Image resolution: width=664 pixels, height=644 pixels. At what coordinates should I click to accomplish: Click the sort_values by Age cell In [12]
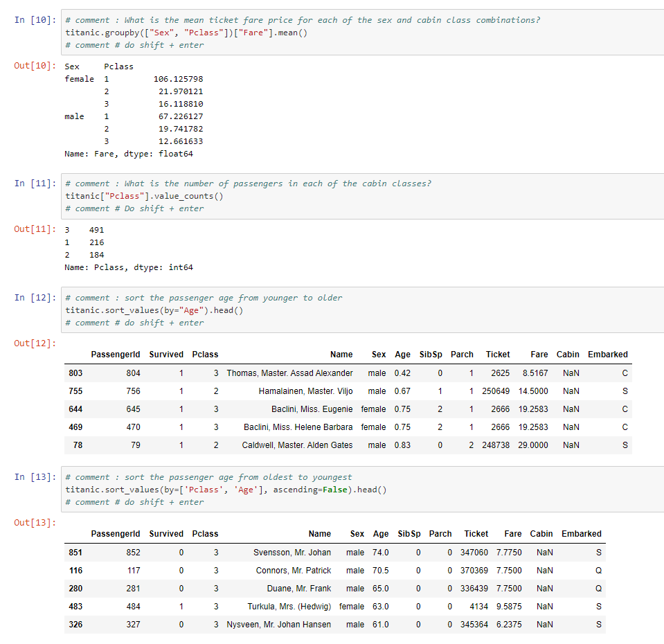pyautogui.click(x=360, y=310)
